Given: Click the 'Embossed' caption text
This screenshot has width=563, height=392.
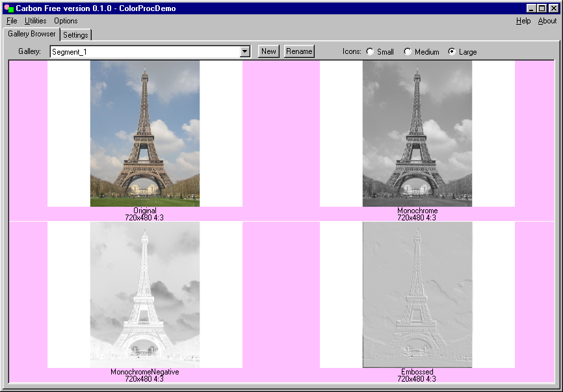Looking at the screenshot, I should coord(417,372).
